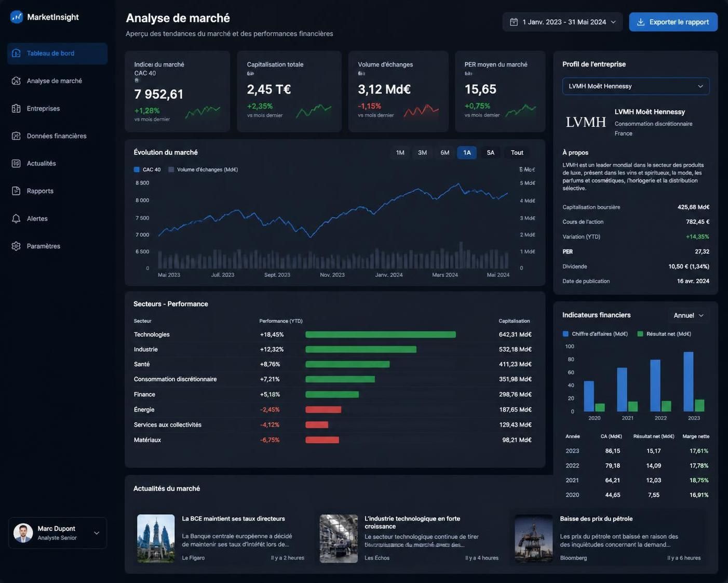Open Tableau de bord menu item
This screenshot has height=583, width=728.
tap(58, 54)
